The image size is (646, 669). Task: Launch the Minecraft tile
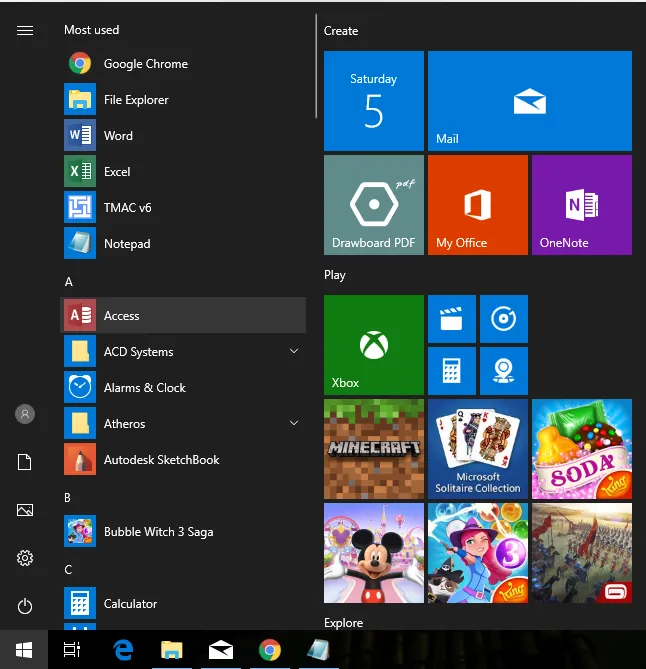[x=374, y=449]
